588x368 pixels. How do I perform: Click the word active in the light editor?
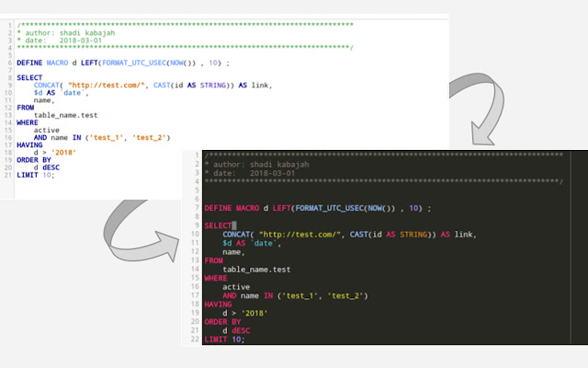[47, 131]
